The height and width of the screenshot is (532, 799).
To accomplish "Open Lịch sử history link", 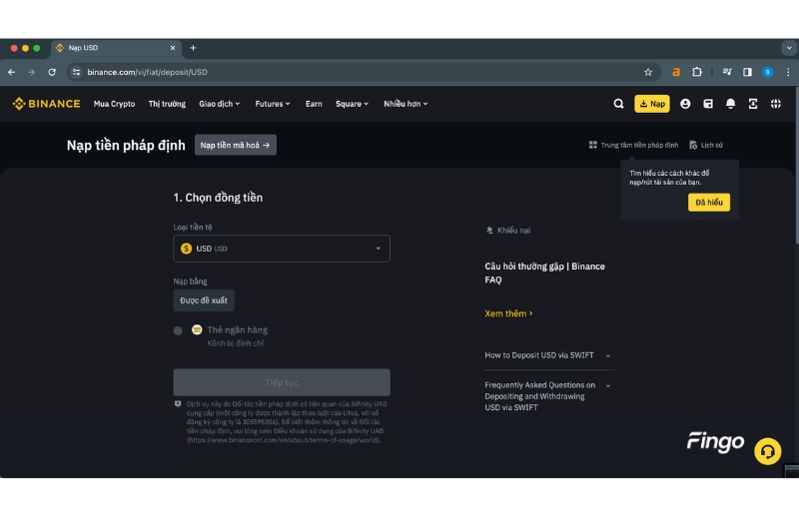I will [x=706, y=145].
